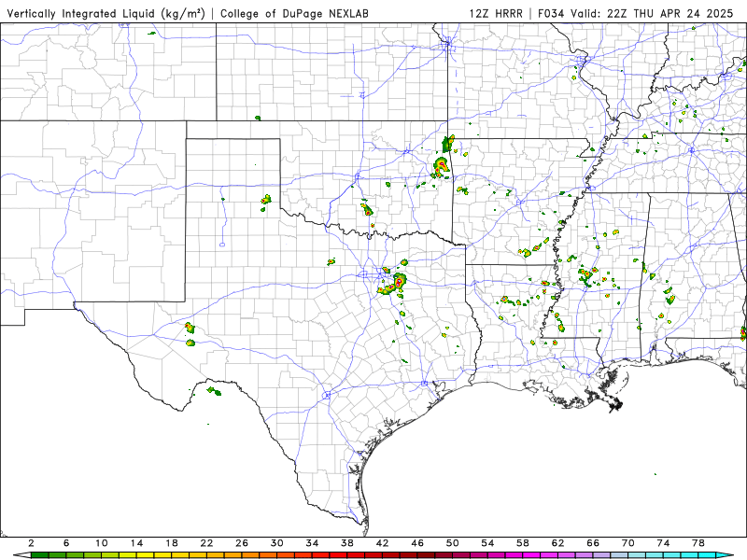
Task: Click the '30' label on the color scale
Action: 277,543
